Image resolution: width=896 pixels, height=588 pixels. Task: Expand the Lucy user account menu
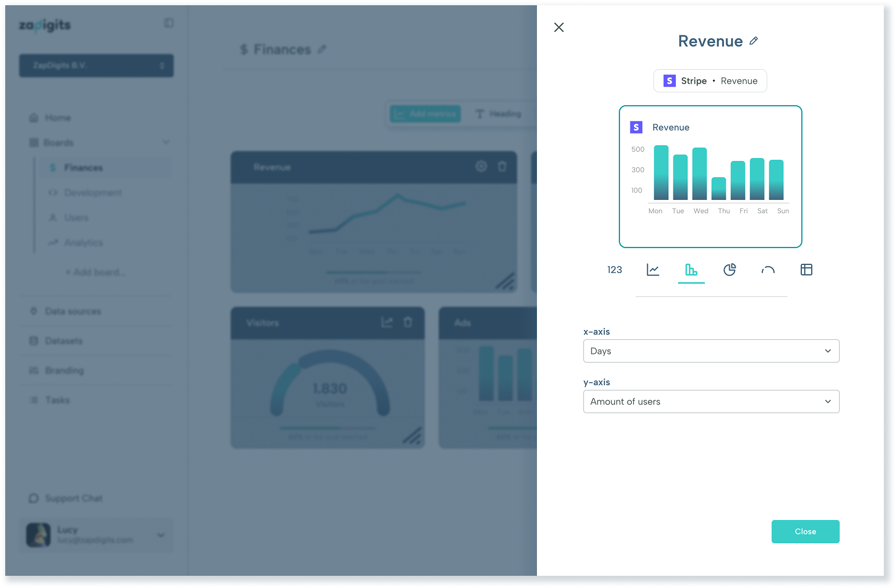(161, 535)
